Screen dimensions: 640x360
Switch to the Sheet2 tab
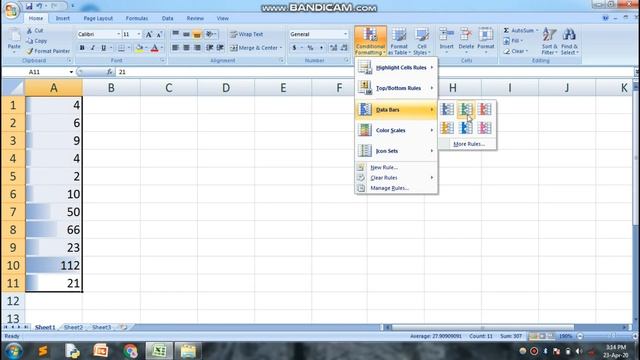coord(73,327)
